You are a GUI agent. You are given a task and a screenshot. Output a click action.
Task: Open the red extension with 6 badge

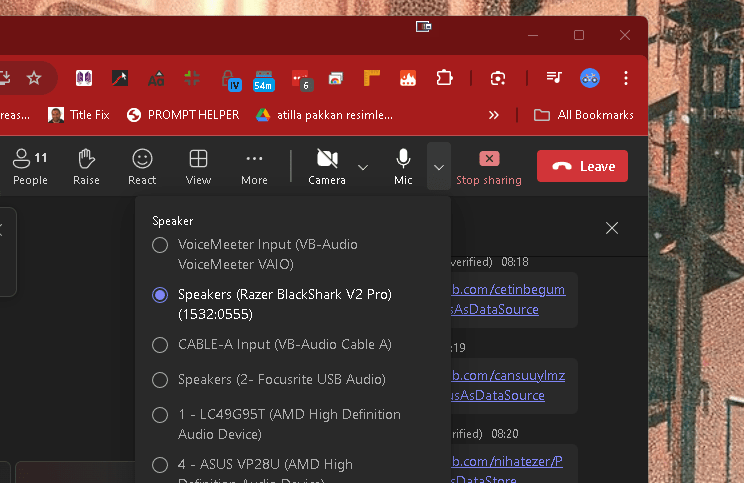pos(301,80)
